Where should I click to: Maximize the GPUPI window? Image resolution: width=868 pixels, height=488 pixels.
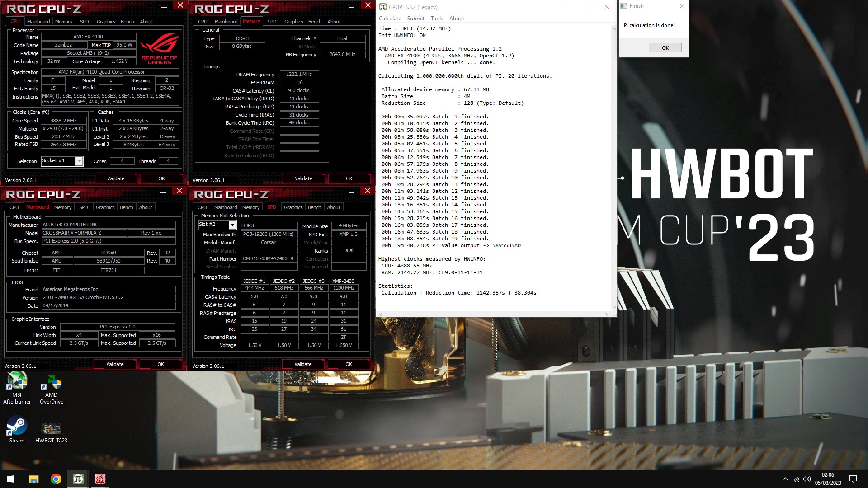586,7
